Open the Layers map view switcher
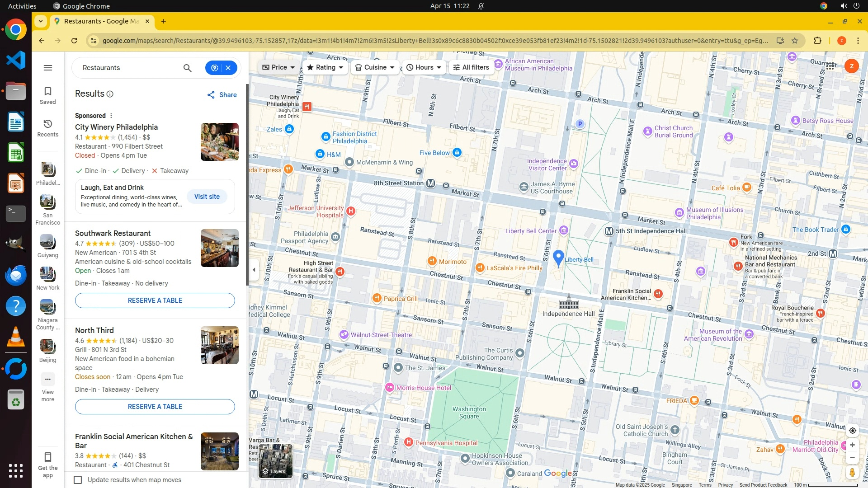This screenshot has height=488, width=868. pos(275,460)
